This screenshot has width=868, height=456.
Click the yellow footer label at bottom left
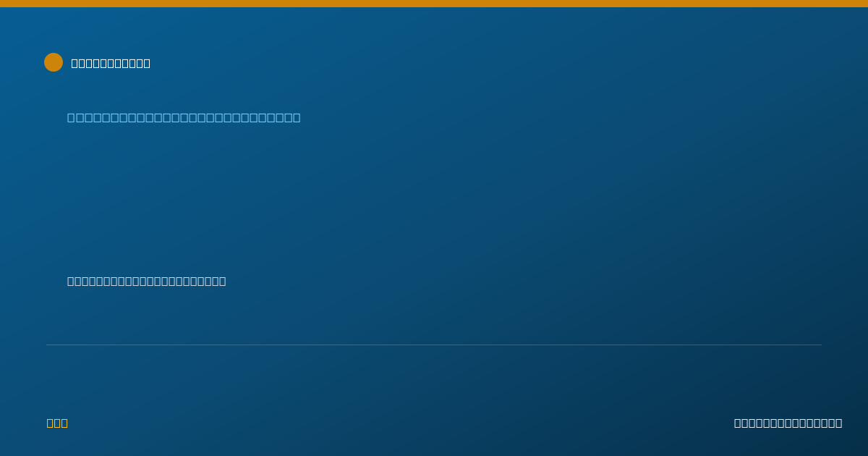pyautogui.click(x=57, y=423)
